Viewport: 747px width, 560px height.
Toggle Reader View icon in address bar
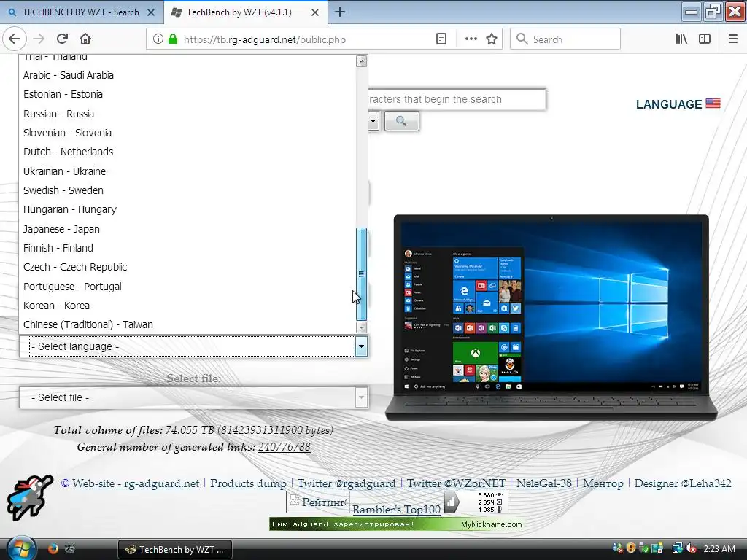441,39
